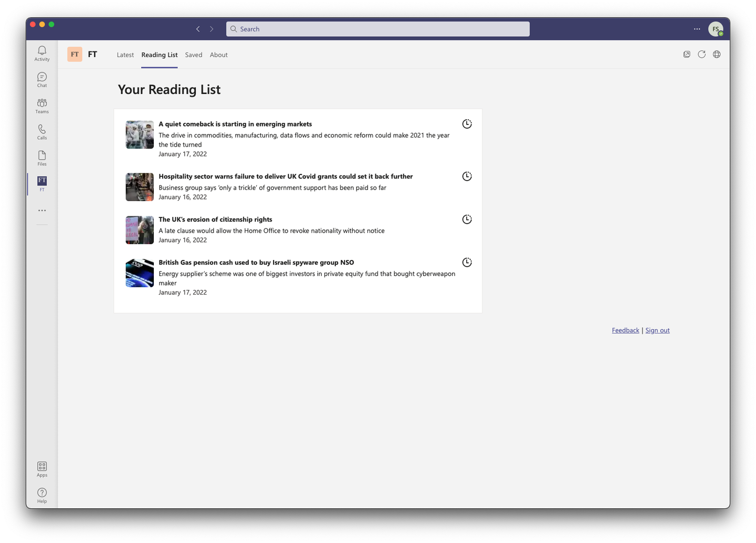Open settings and more menu in title bar
This screenshot has width=756, height=543.
point(697,29)
